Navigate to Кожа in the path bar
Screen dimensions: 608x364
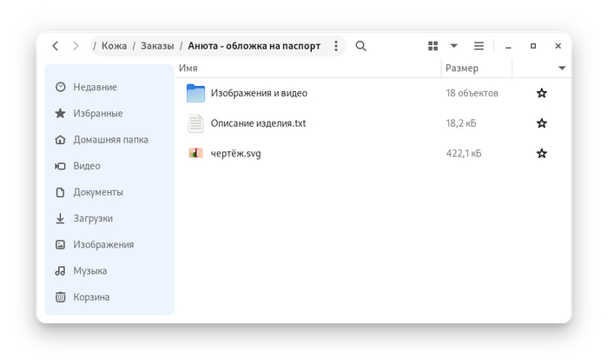click(114, 46)
